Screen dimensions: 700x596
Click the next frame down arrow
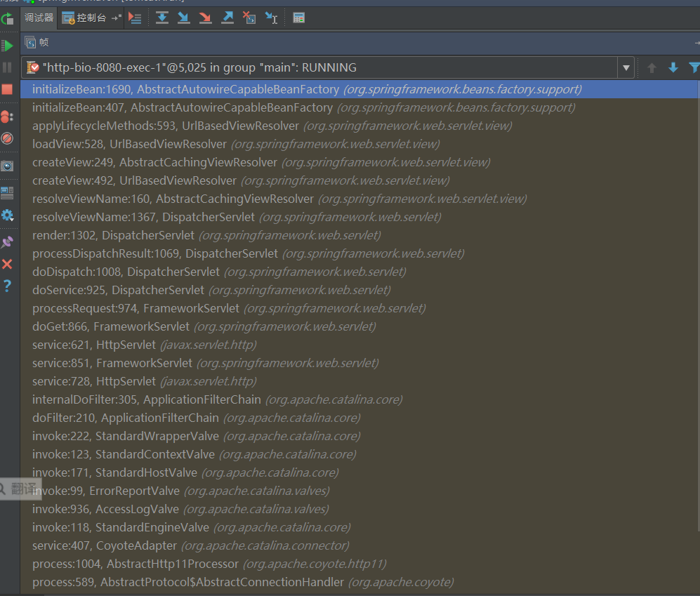(x=673, y=68)
